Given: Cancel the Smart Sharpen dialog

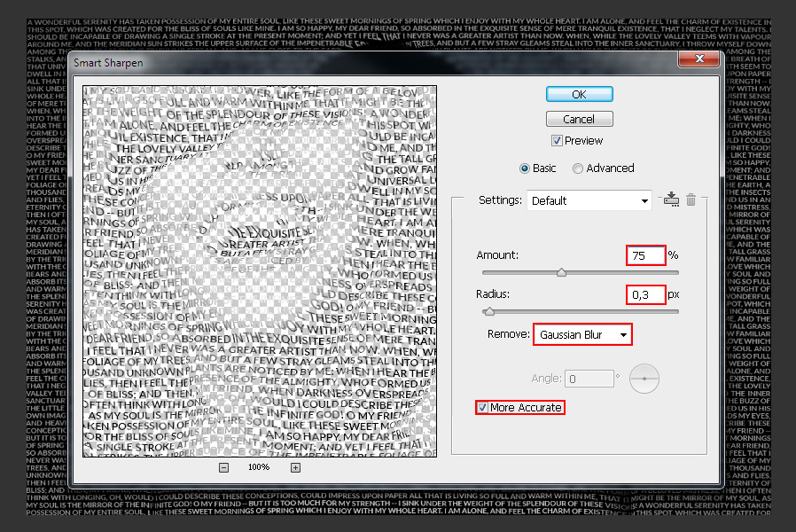Looking at the screenshot, I should coord(579,118).
